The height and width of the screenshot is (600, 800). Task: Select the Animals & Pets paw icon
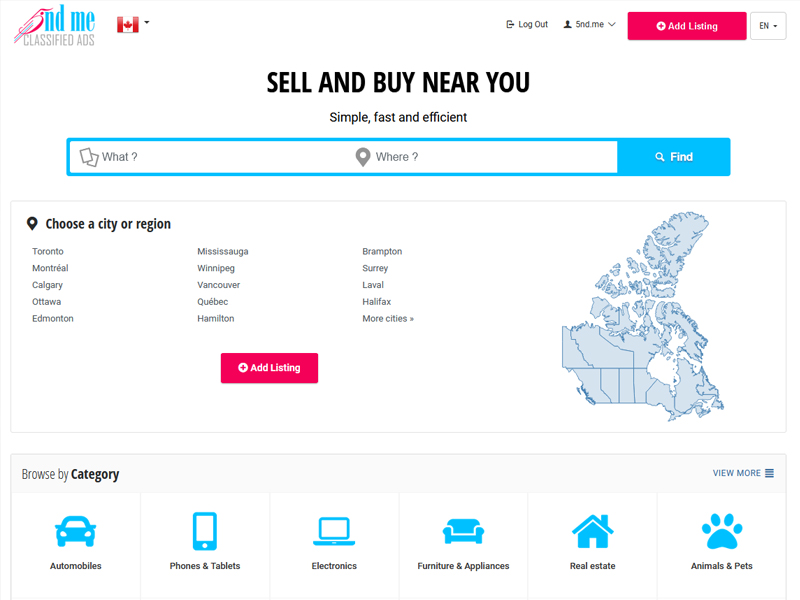tap(721, 530)
